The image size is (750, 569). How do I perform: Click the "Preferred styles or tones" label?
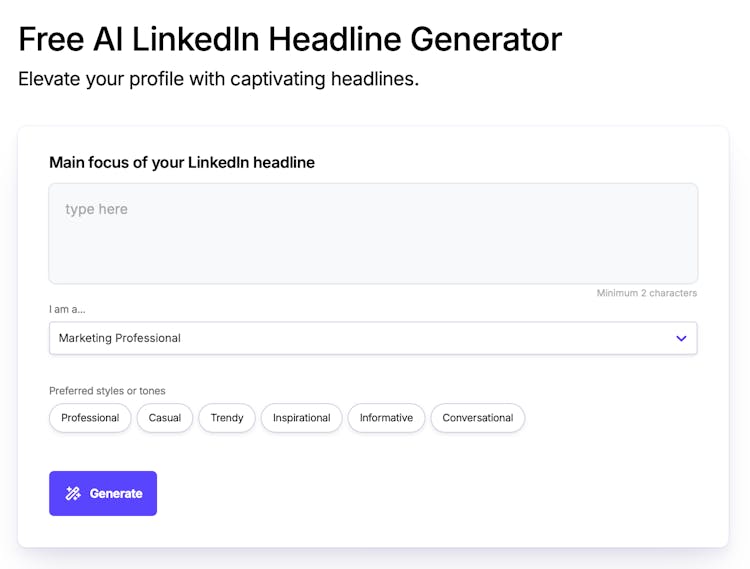click(107, 391)
